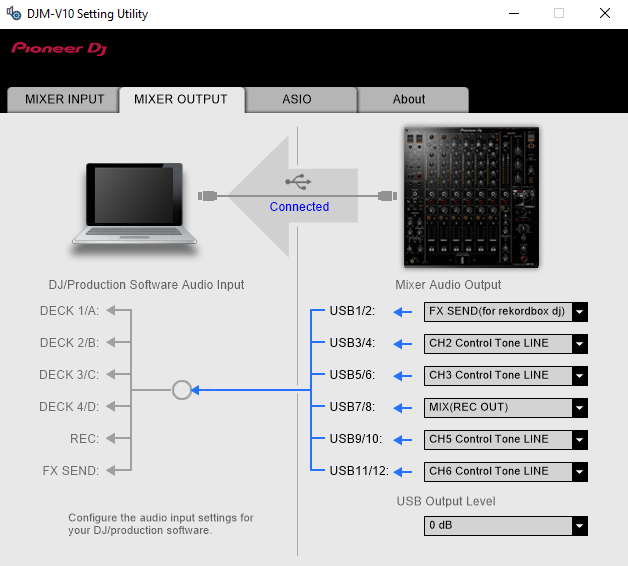This screenshot has height=566, width=628.
Task: Select the MIXER OUTPUT tab
Action: (x=181, y=99)
